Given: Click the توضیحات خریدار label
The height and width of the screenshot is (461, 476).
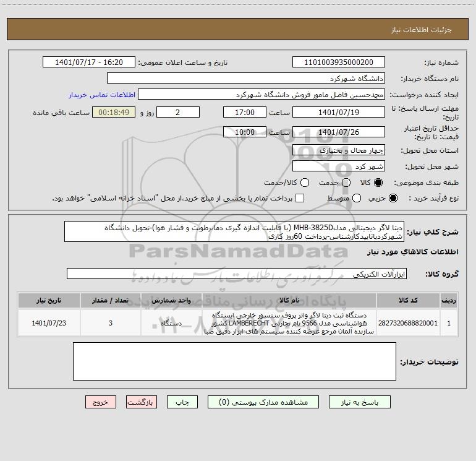Looking at the screenshot, I should tap(429, 362).
